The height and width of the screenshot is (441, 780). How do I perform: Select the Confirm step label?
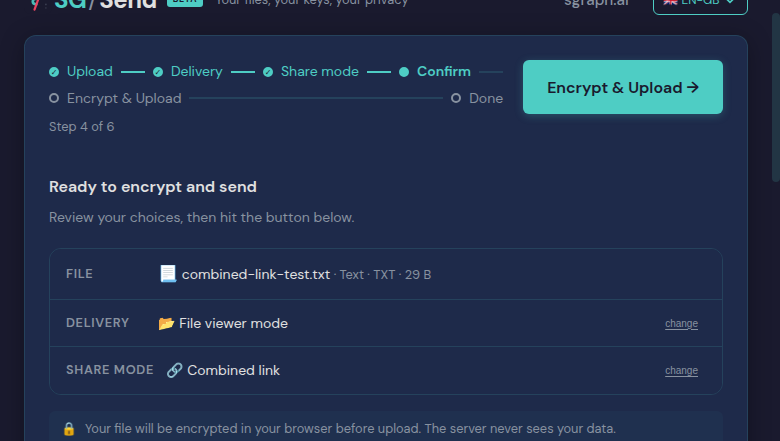444,72
